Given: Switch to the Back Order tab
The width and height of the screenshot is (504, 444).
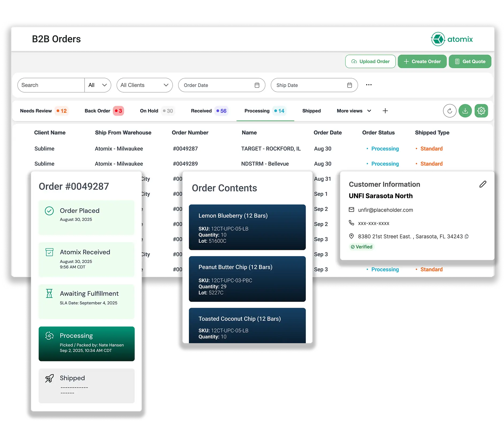Looking at the screenshot, I should 104,111.
